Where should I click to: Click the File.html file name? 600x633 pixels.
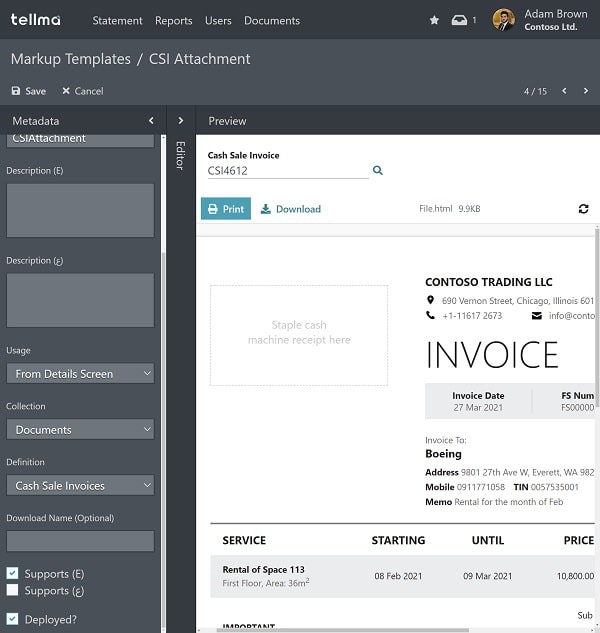(x=436, y=209)
